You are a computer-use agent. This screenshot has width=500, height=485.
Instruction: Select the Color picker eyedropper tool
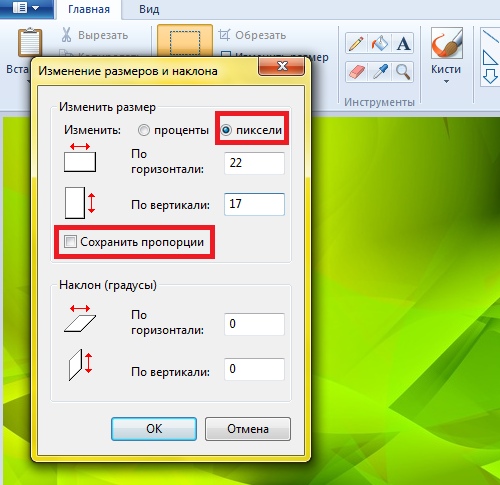pos(380,72)
